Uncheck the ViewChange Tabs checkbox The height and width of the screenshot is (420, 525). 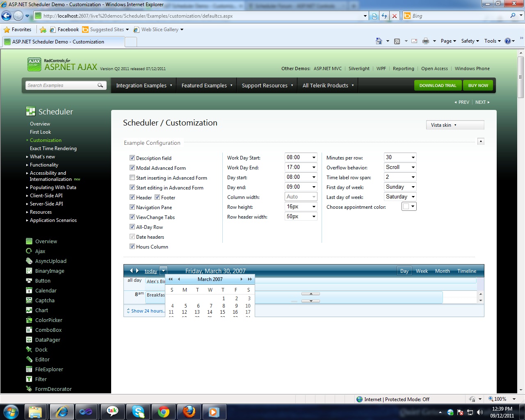point(132,217)
